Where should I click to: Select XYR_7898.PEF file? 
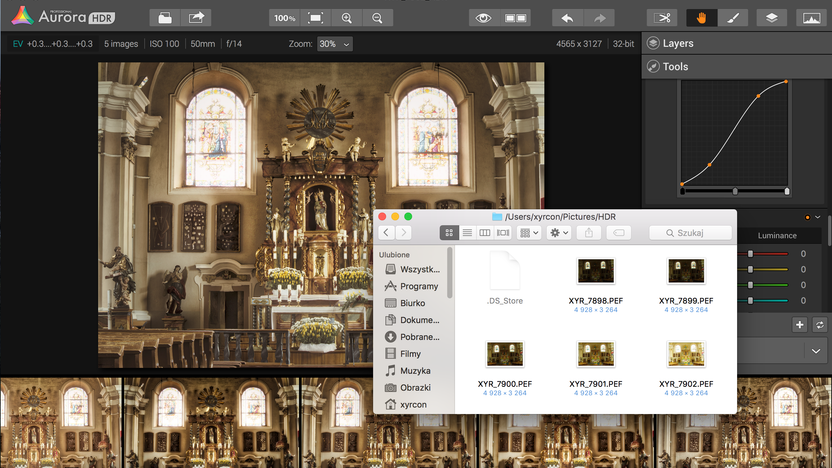click(595, 284)
